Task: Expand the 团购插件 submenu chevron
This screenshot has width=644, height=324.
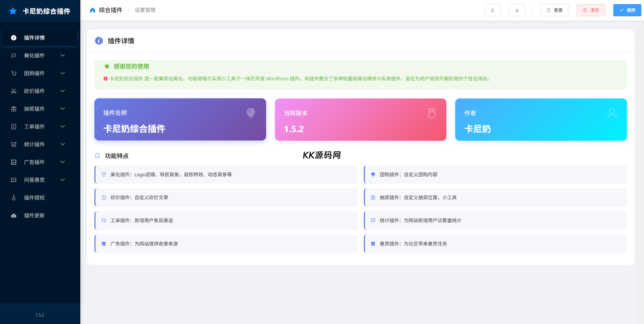Action: [x=63, y=73]
